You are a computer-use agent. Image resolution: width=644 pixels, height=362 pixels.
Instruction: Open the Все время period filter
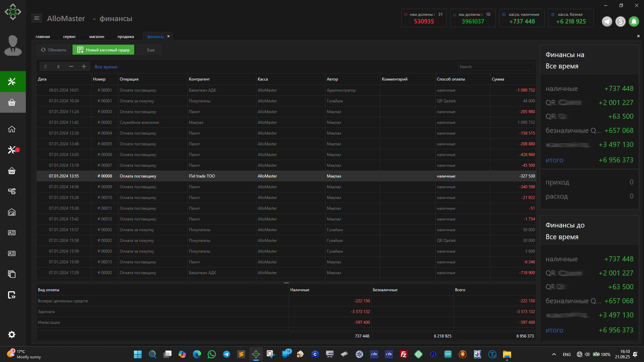coord(106,67)
